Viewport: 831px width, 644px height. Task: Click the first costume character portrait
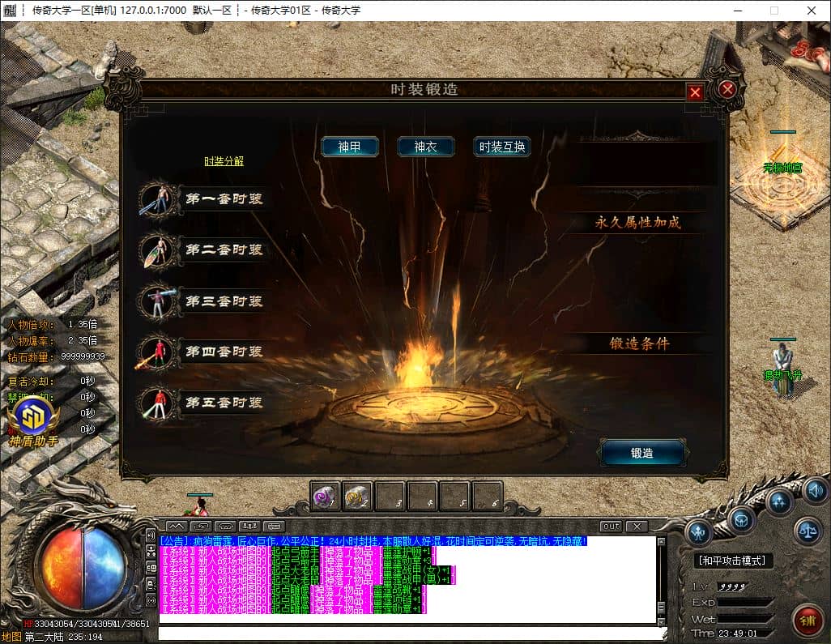point(158,199)
